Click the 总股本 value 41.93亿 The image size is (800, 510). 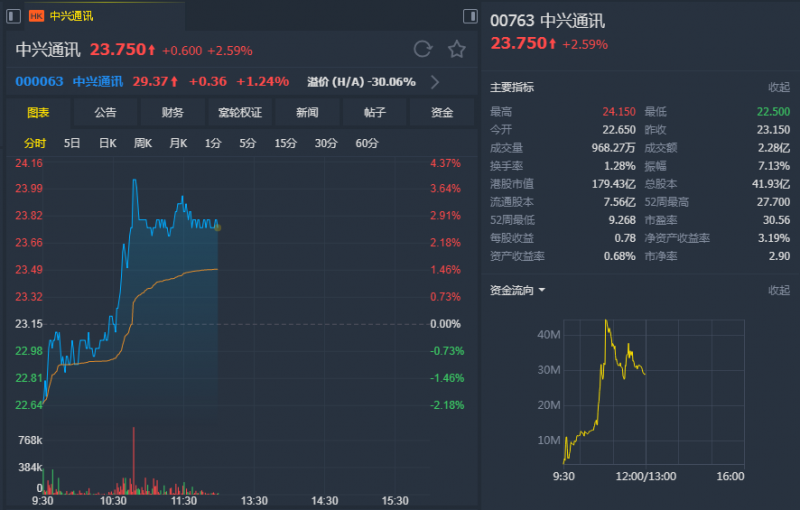pyautogui.click(x=771, y=184)
